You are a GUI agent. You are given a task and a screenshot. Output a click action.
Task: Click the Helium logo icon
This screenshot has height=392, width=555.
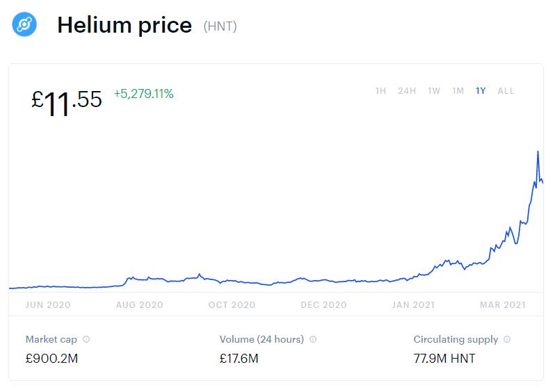(x=24, y=26)
